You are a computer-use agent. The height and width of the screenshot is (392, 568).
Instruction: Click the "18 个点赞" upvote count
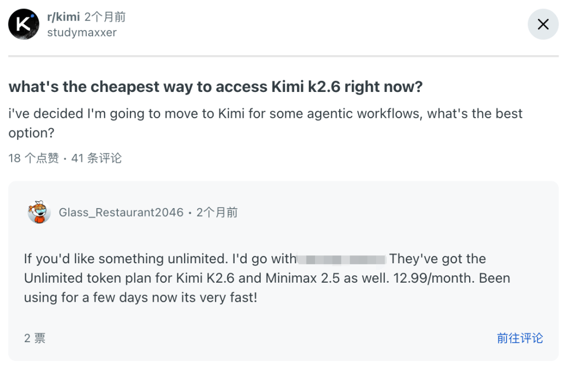pos(34,158)
